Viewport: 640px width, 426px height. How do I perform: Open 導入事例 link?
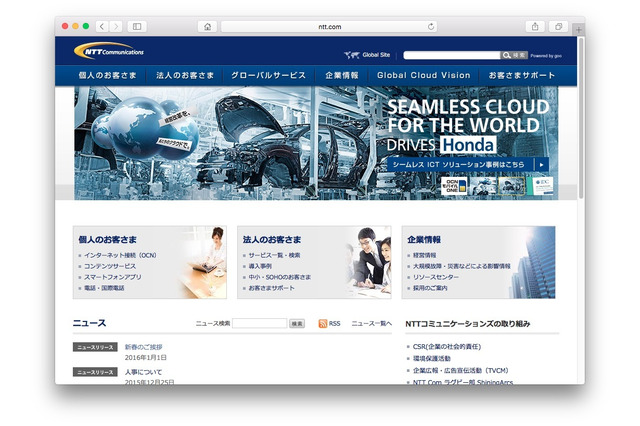click(x=260, y=266)
